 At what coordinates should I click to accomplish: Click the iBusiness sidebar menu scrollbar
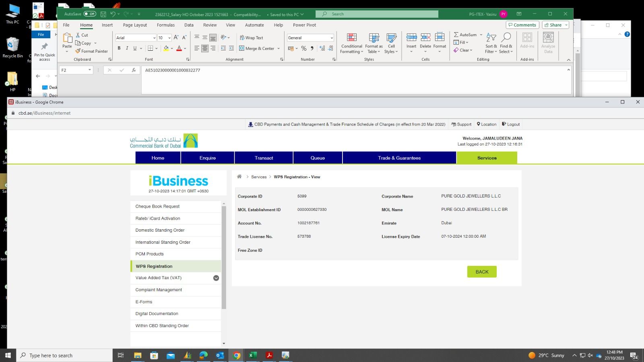pyautogui.click(x=224, y=257)
